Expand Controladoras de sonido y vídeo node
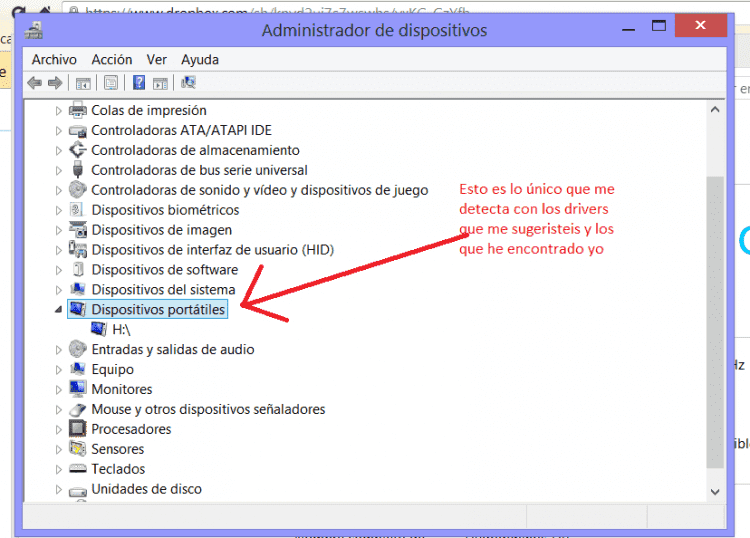This screenshot has width=750, height=538. pos(58,191)
